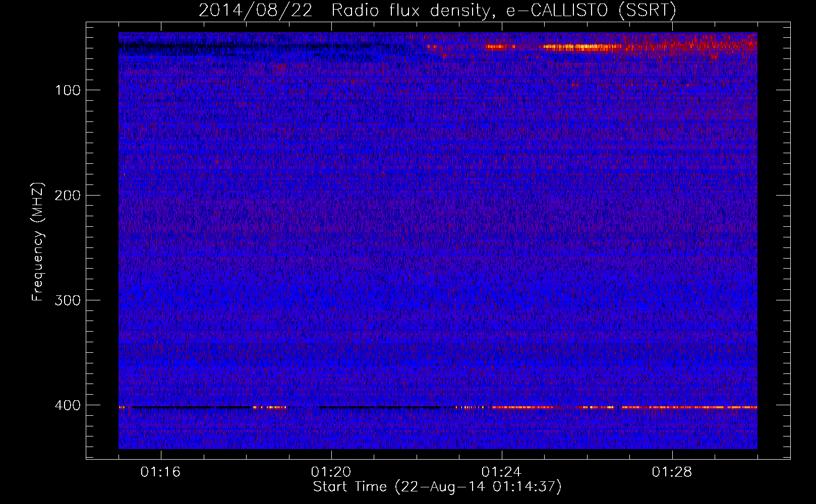
Task: Click the 01:28 time tick label
Action: [672, 472]
